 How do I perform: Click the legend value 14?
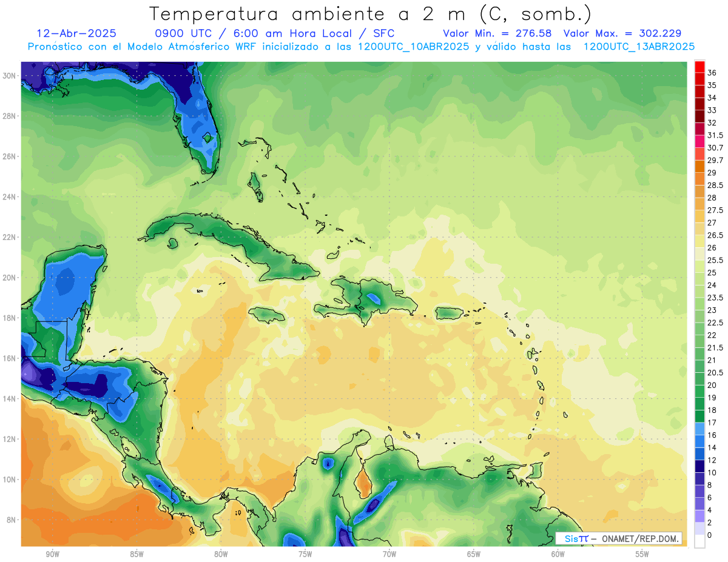tap(712, 447)
